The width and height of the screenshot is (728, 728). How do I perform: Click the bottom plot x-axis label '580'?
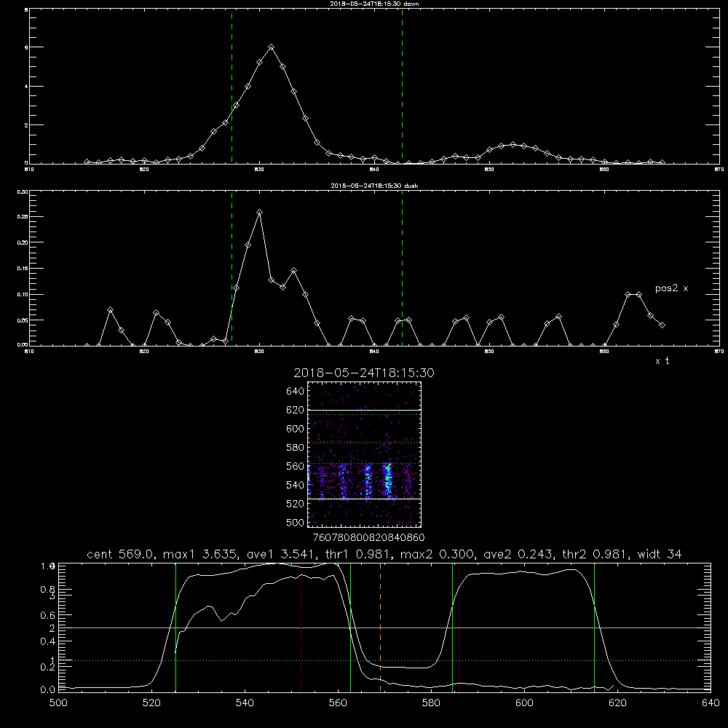click(431, 703)
